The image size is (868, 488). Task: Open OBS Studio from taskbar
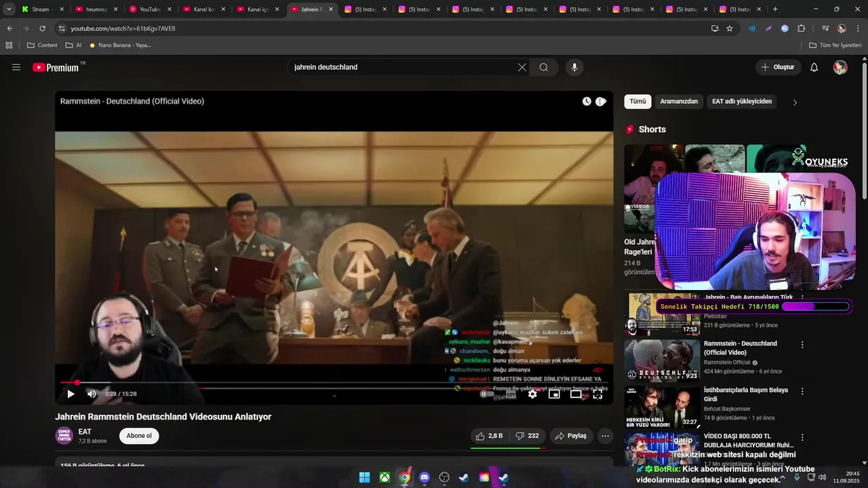point(444,477)
